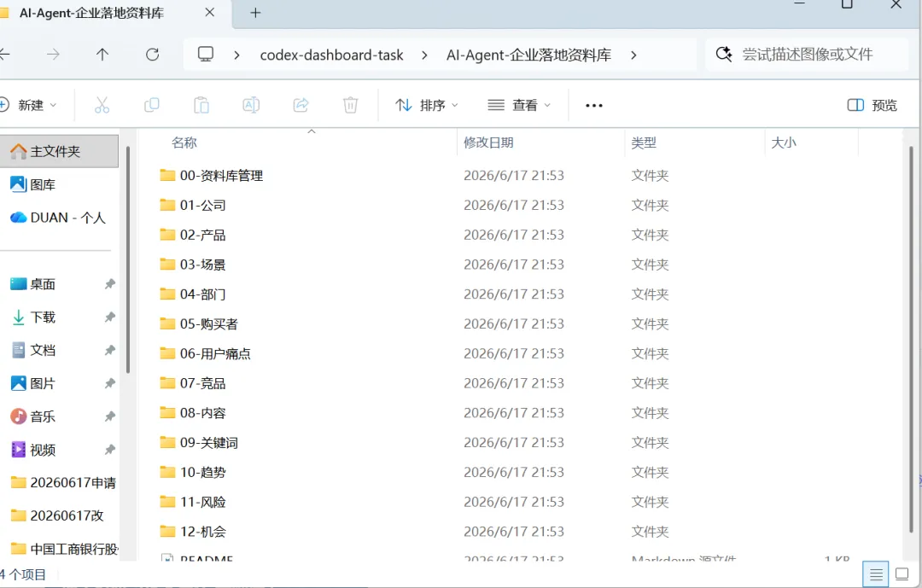Click the This PC monitor icon in address bar
922x588 pixels.
pyautogui.click(x=205, y=54)
